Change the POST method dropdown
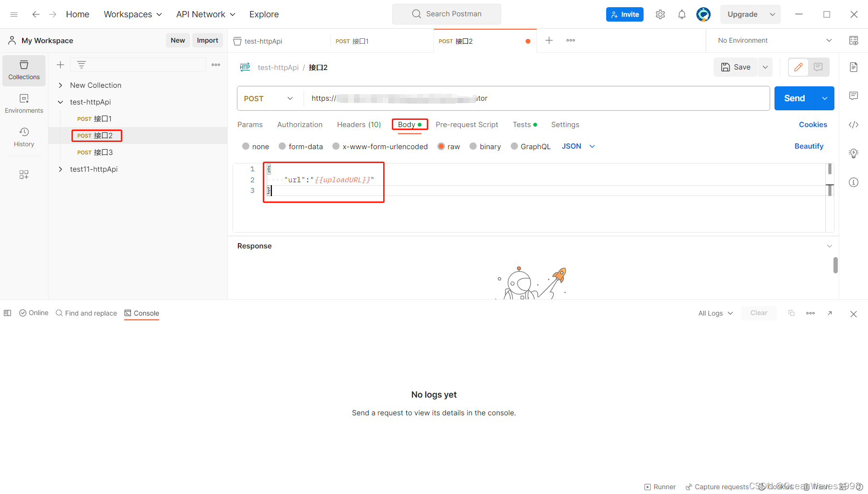 (269, 98)
